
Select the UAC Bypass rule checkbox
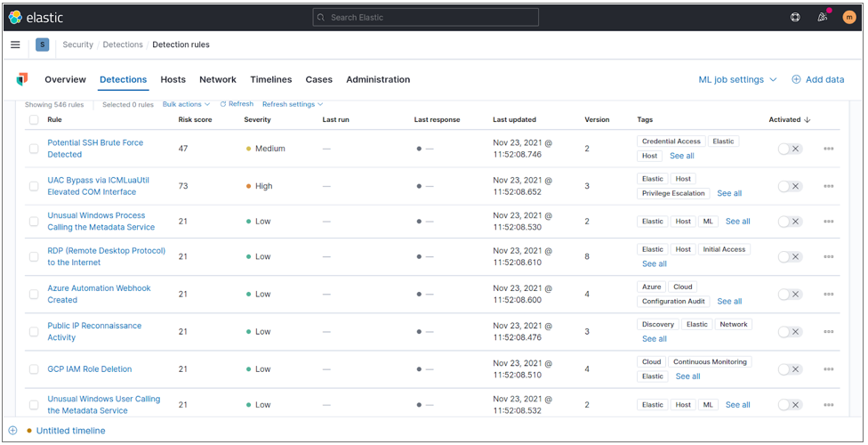[x=34, y=186]
